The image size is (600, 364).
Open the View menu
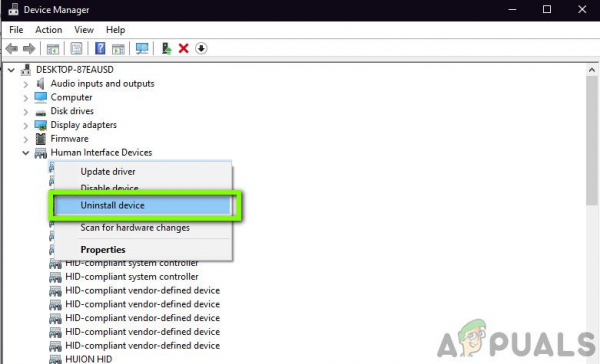(x=84, y=30)
